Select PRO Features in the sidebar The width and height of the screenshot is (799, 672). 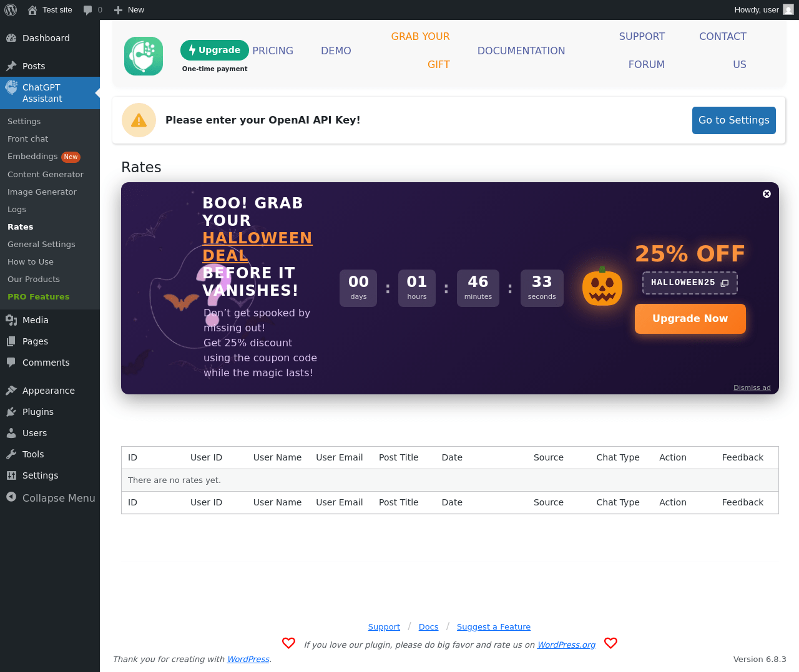tap(39, 297)
